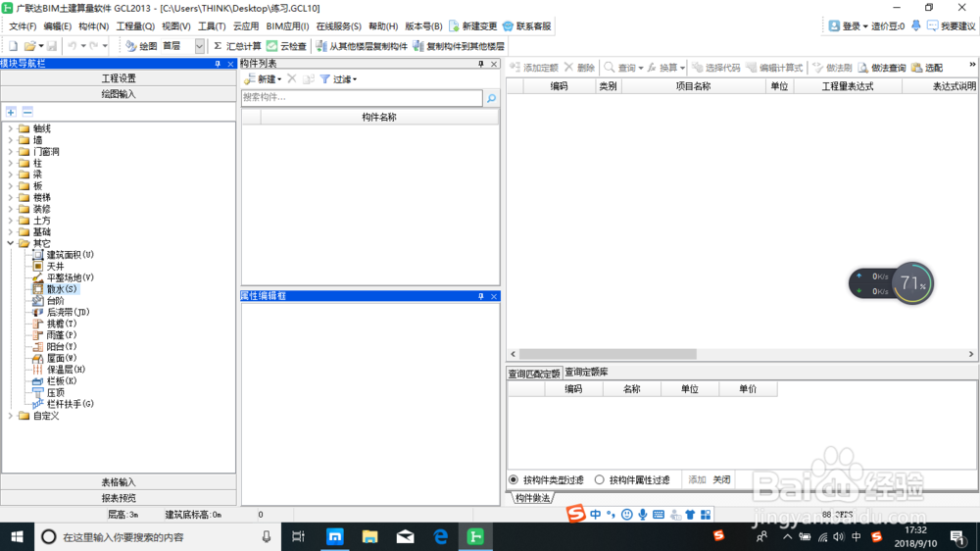
Task: Select 雨篷(P) tree item
Action: tap(61, 335)
